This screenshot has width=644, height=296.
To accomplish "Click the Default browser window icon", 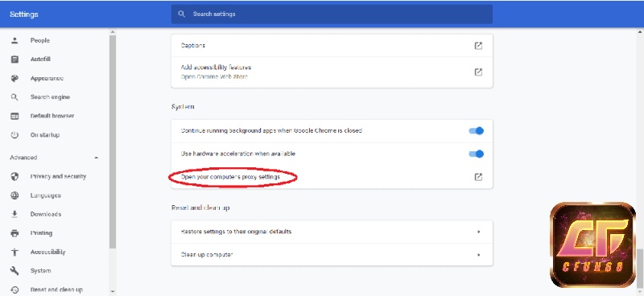I will point(14,116).
